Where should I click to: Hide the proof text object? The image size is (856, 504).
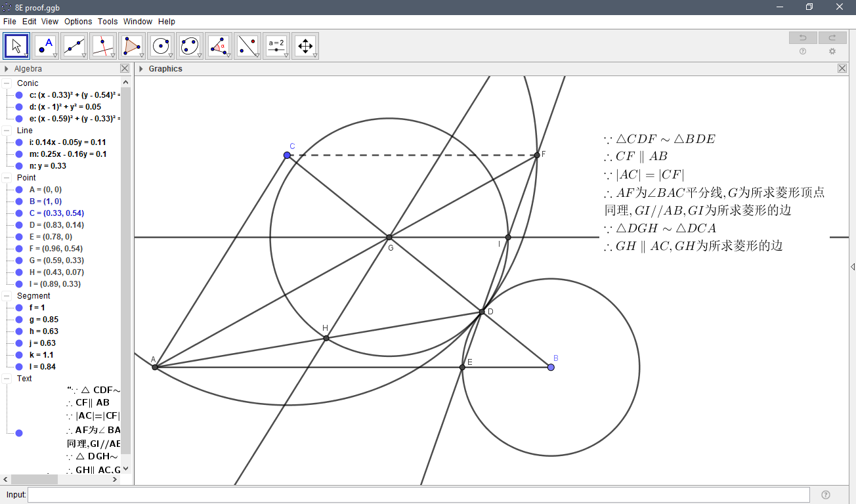click(18, 432)
